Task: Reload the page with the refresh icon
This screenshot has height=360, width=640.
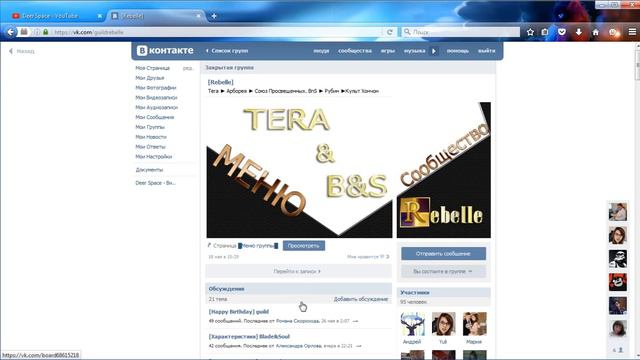Action: [x=389, y=32]
